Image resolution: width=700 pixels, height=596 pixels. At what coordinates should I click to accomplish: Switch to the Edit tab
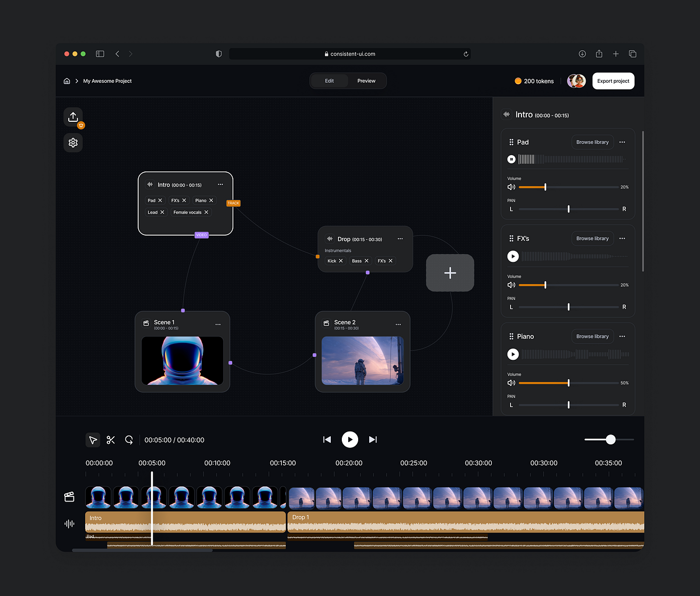pos(330,81)
